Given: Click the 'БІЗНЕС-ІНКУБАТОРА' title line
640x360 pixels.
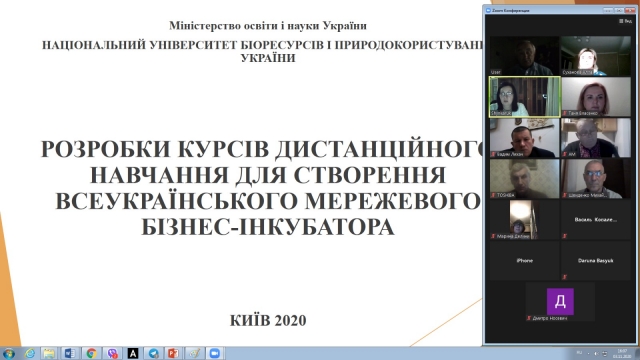Looking at the screenshot, I should tap(268, 227).
